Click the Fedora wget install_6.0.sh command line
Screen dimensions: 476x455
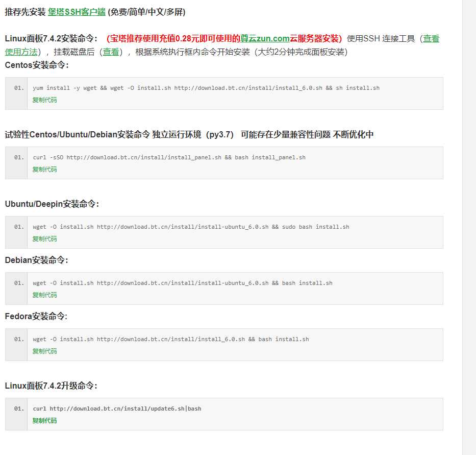(x=171, y=339)
